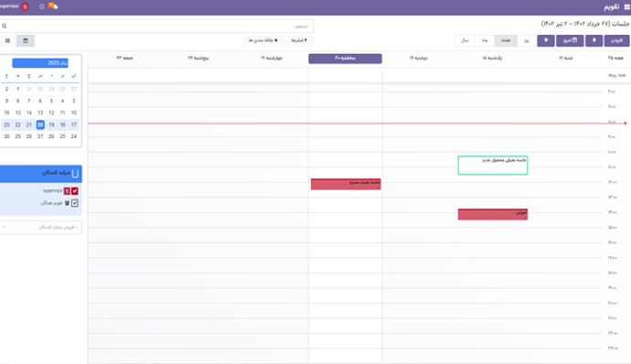Switch to روز day view
631x364 pixels.
[527, 40]
